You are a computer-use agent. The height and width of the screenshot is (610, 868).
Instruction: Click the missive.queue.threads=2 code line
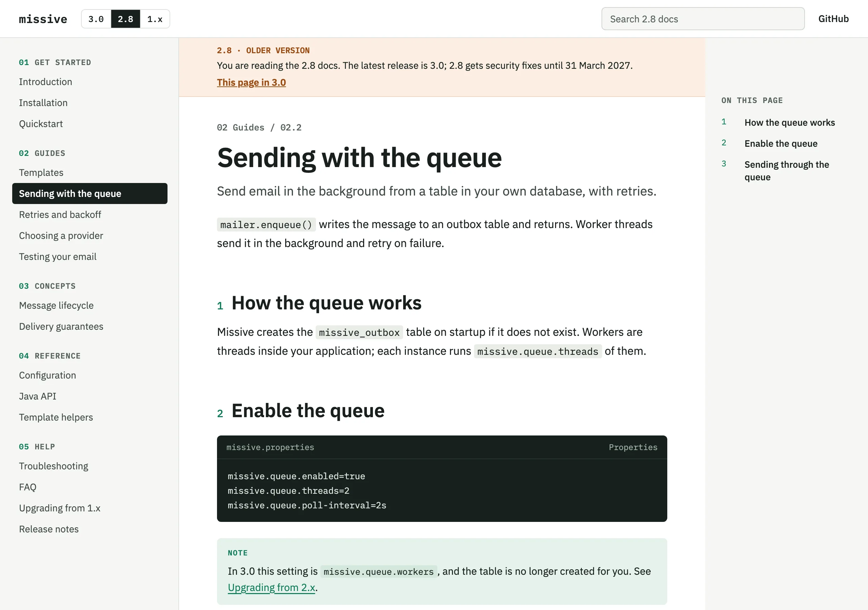[289, 491]
